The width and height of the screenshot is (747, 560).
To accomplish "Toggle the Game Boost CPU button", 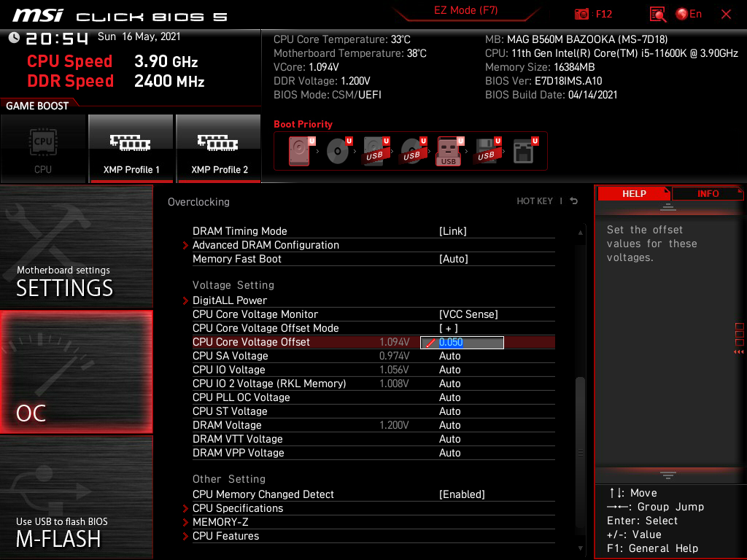I will click(x=43, y=149).
